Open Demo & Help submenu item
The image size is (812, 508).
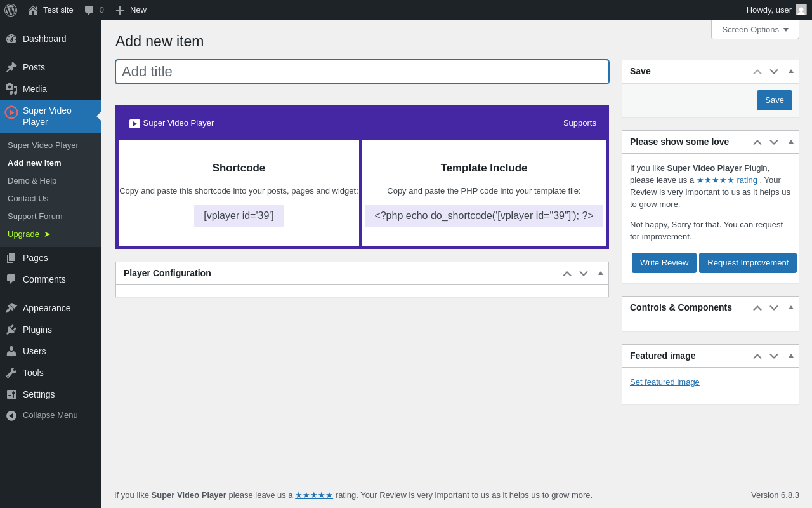[x=32, y=180]
